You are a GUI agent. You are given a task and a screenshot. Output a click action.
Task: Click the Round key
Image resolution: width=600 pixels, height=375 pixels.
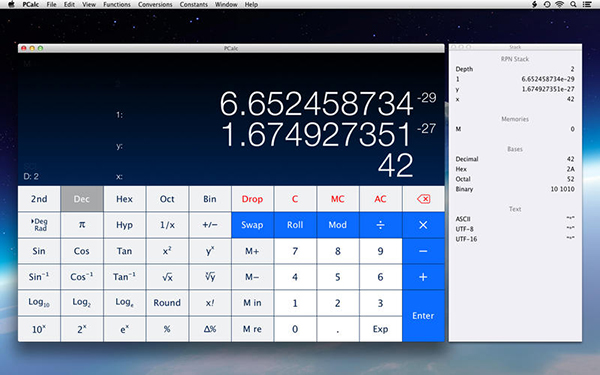167,303
